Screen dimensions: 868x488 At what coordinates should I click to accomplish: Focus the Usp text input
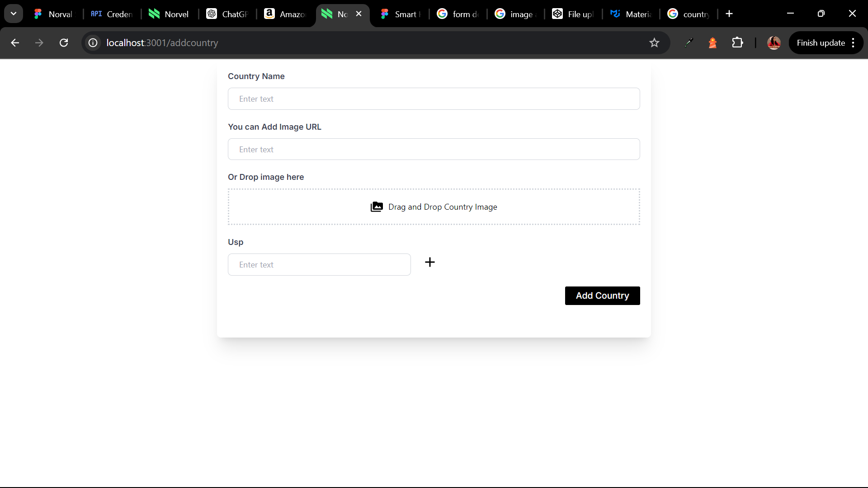(x=319, y=264)
